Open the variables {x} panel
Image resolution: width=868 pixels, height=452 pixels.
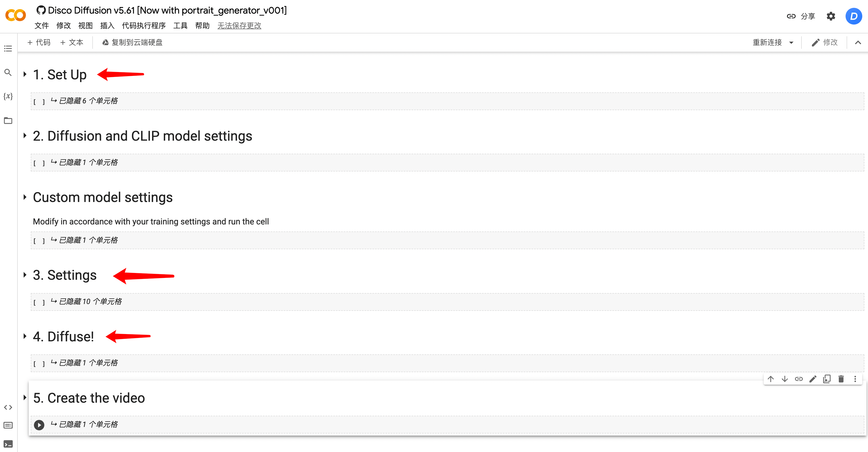tap(8, 96)
